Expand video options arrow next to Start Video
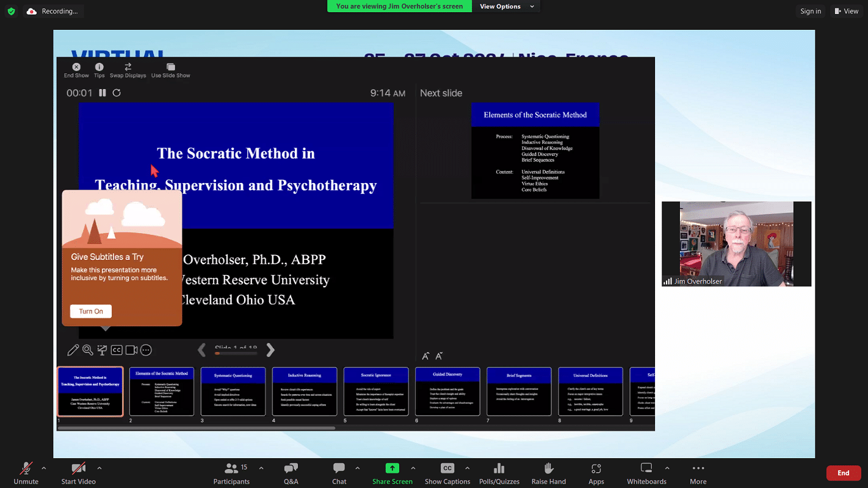Screen dimensions: 868x488 pyautogui.click(x=99, y=468)
